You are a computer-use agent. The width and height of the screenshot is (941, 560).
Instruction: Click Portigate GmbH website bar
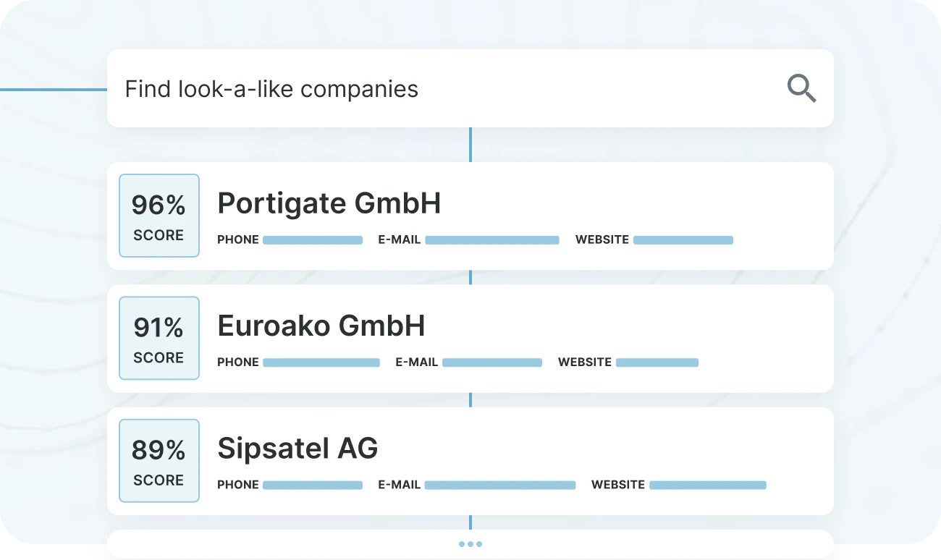click(683, 240)
